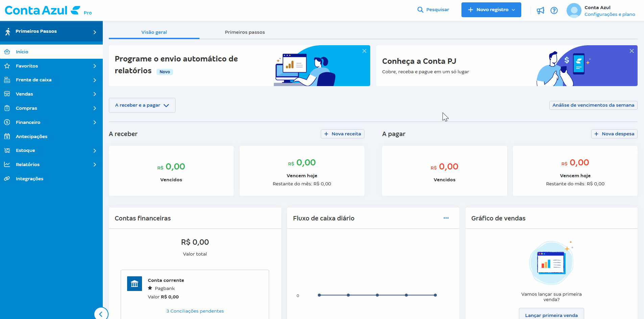Viewport: 644px width, 319px height.
Task: Select the Favoritos star icon
Action: [x=7, y=65]
